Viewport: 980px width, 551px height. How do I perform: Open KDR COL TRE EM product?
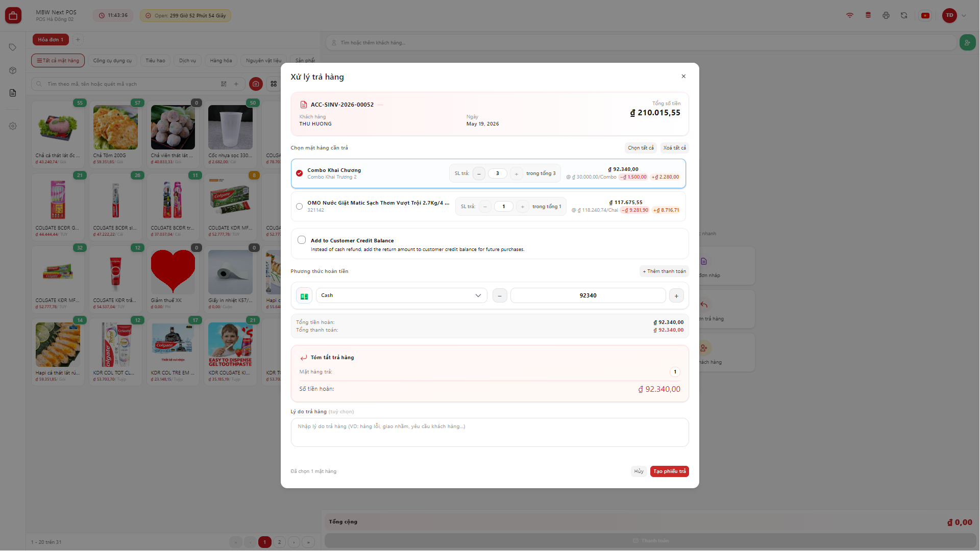tap(173, 351)
